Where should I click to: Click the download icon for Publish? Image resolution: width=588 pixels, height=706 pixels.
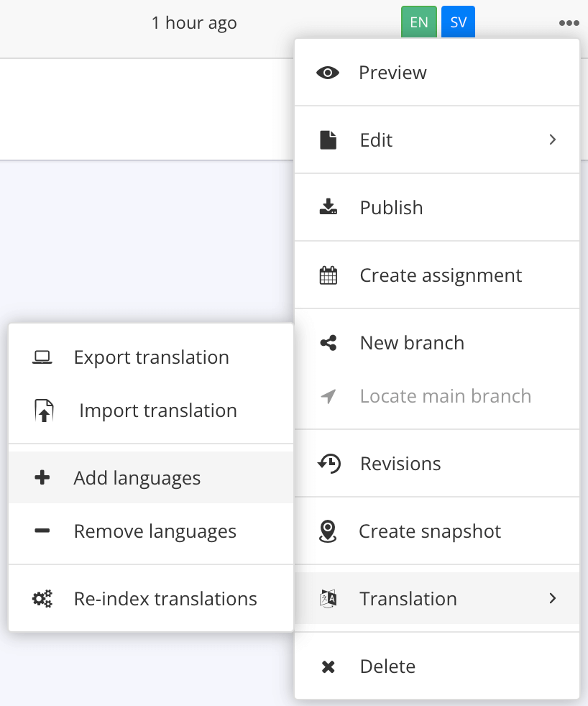tap(328, 207)
